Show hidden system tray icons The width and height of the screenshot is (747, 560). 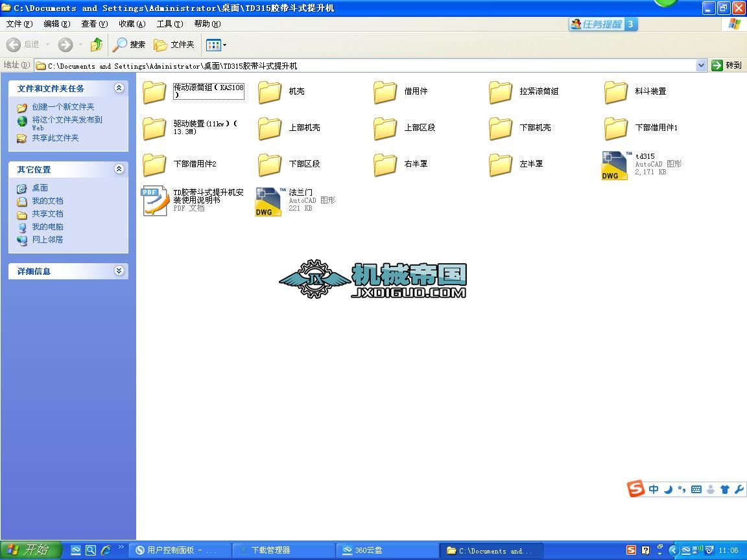[x=674, y=550]
